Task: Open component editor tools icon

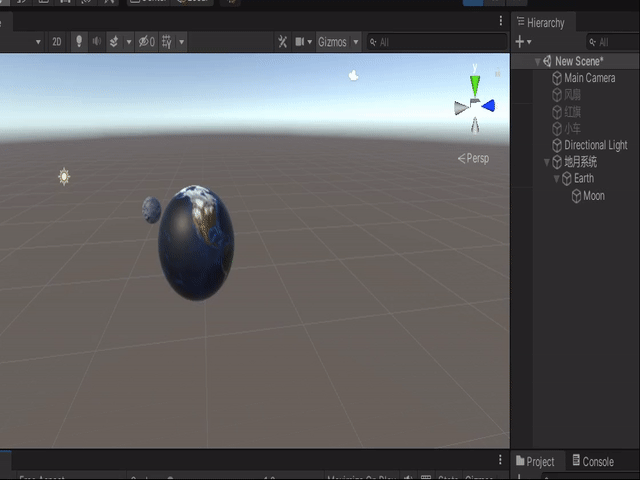Action: (282, 42)
